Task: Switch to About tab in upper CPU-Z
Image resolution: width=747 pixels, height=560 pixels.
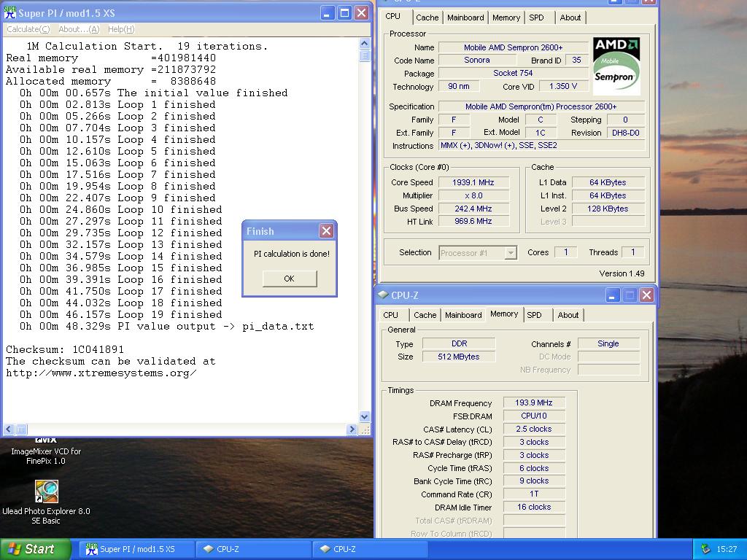Action: pos(570,17)
